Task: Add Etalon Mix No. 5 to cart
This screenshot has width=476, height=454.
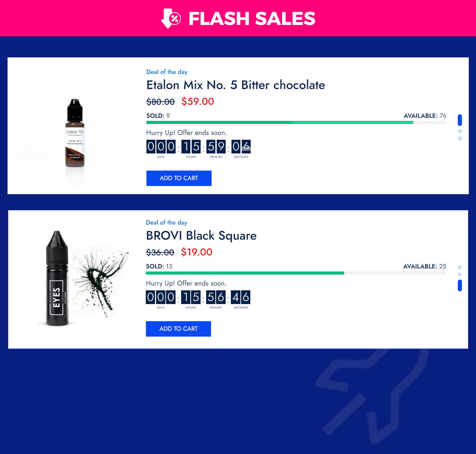Action: pos(179,178)
